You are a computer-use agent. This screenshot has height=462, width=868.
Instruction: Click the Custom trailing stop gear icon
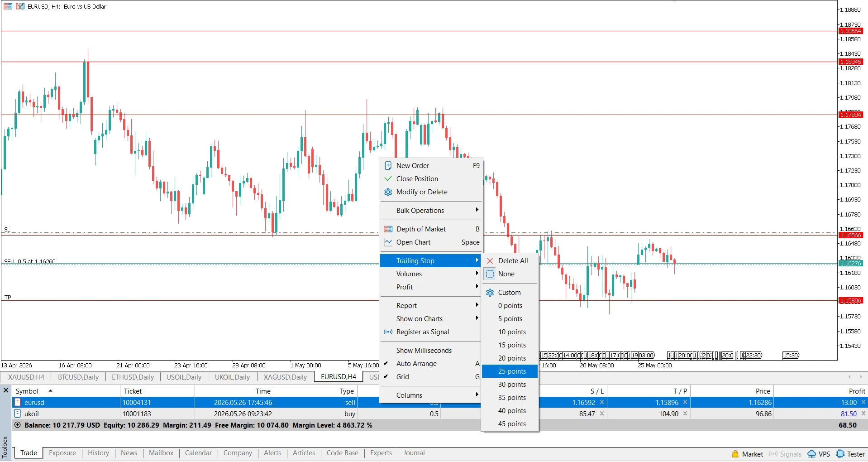(490, 293)
